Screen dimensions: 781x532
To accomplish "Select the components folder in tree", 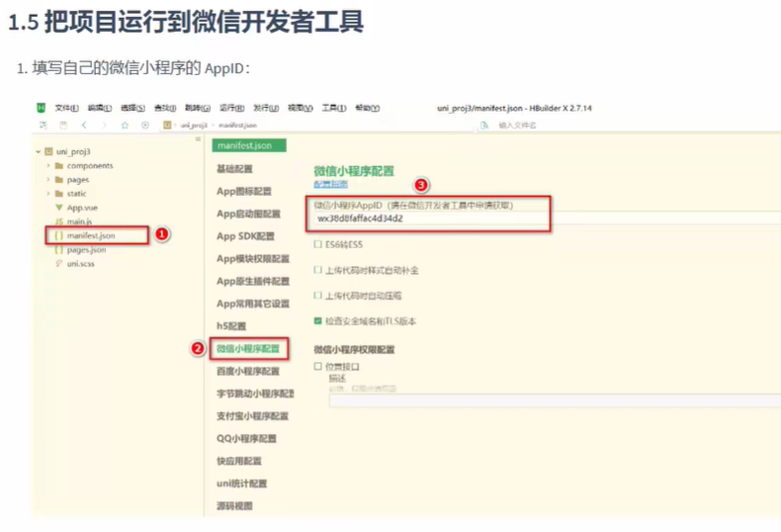I will (x=90, y=165).
